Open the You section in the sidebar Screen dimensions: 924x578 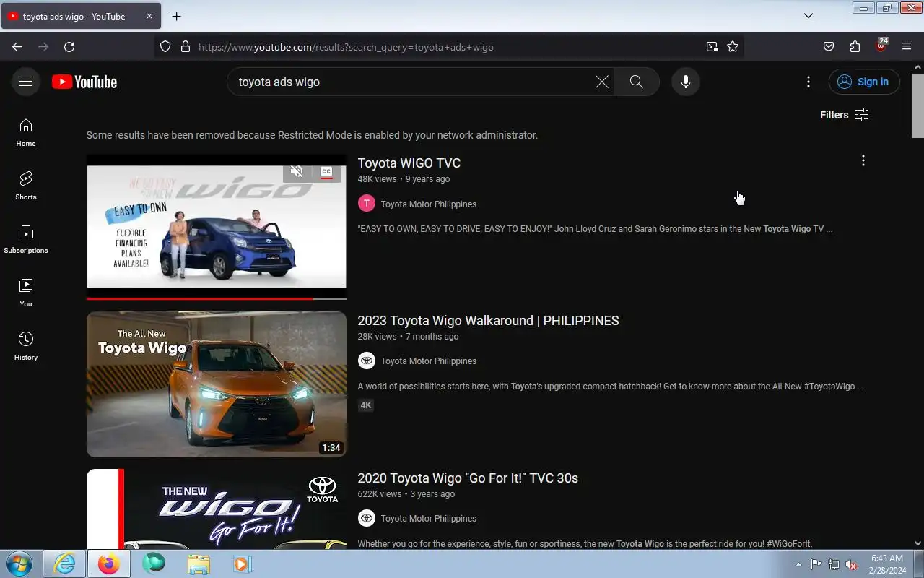click(x=26, y=293)
